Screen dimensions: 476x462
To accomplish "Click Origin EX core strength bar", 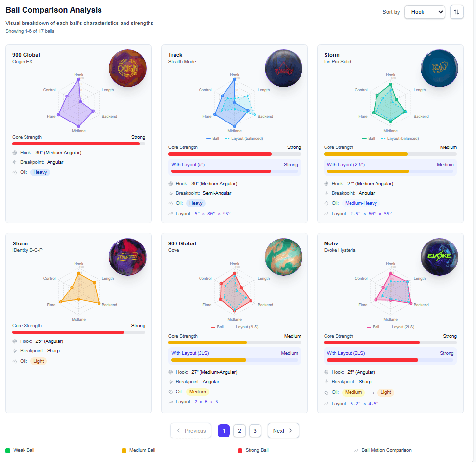I will [x=78, y=144].
